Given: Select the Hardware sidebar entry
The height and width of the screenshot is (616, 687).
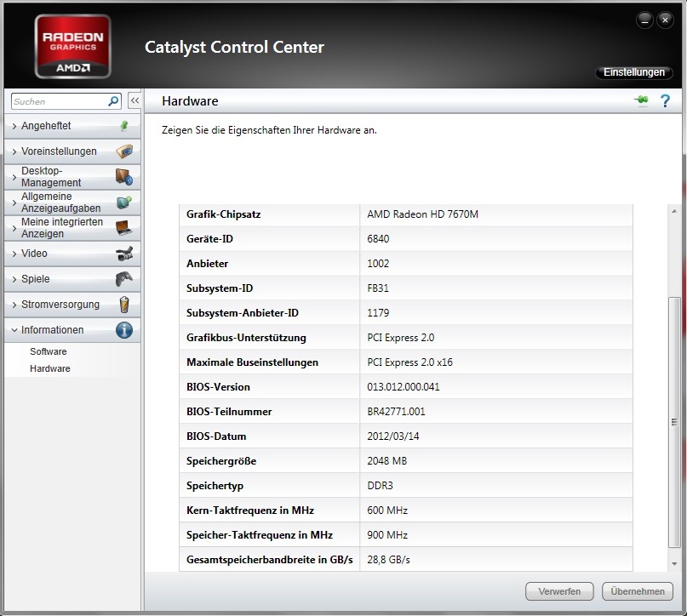Looking at the screenshot, I should click(x=50, y=368).
